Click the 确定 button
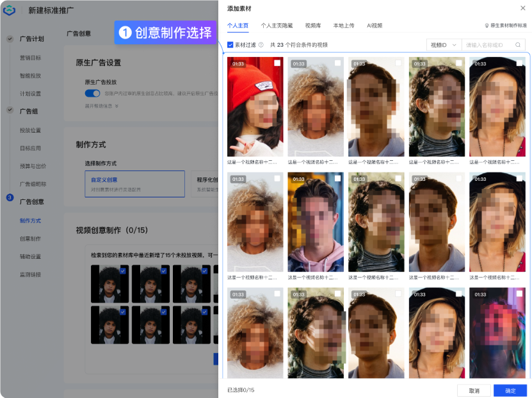Viewport: 532px width, 398px height. 510,390
